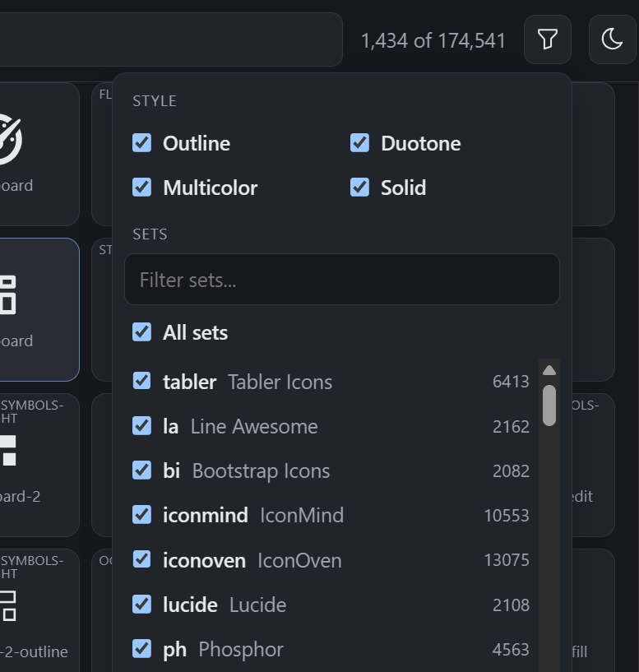Click the 1,434 of 174,541 count

433,41
